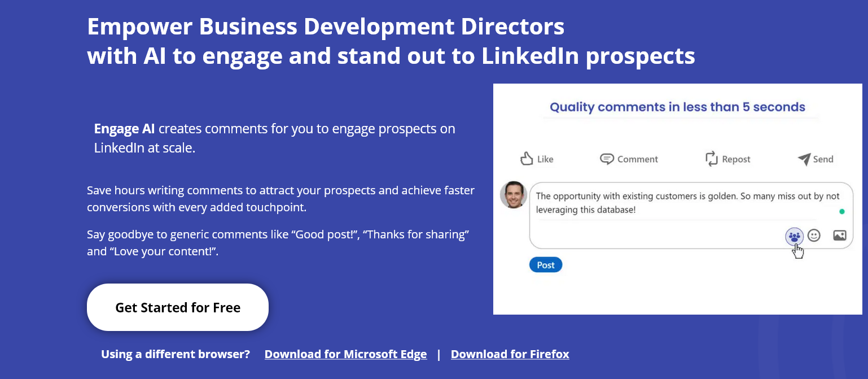Click the Comment speech bubble icon
The width and height of the screenshot is (868, 379).
[x=607, y=159]
